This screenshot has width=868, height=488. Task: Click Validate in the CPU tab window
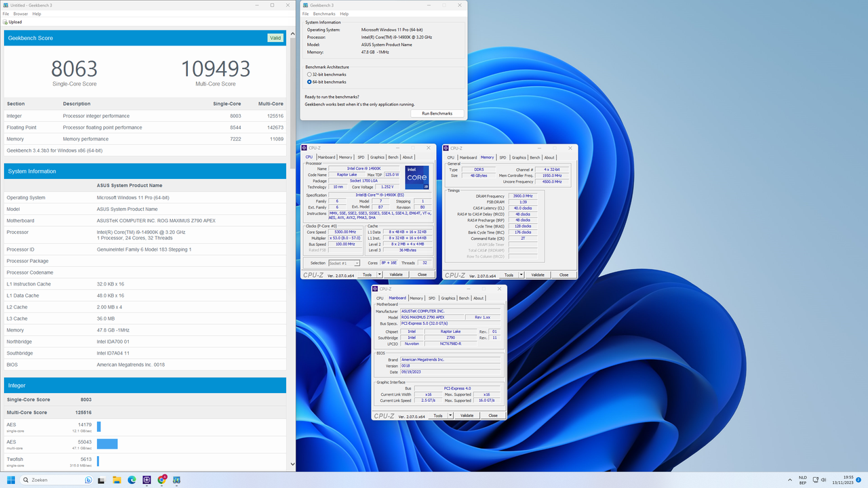click(x=396, y=274)
